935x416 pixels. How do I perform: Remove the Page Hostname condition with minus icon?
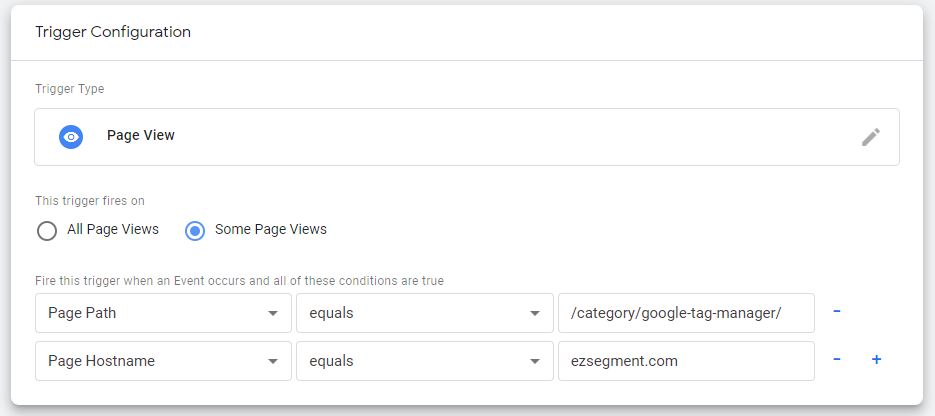pos(837,360)
